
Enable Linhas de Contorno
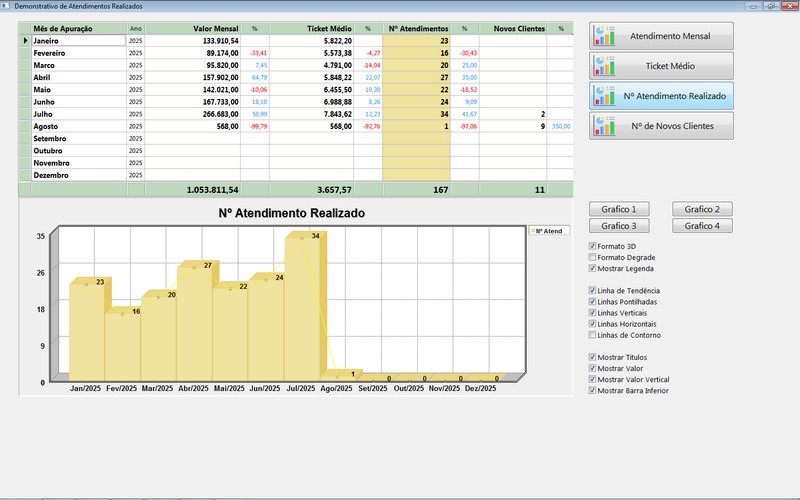(593, 335)
